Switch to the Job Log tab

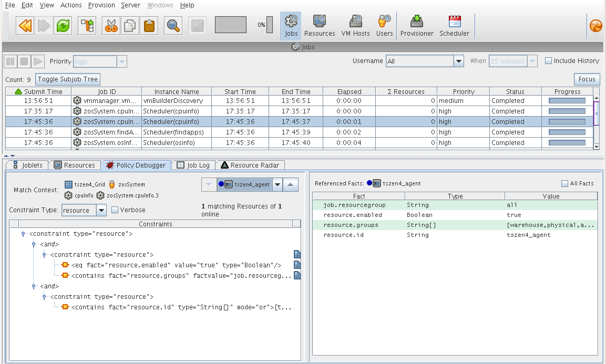[x=193, y=165]
